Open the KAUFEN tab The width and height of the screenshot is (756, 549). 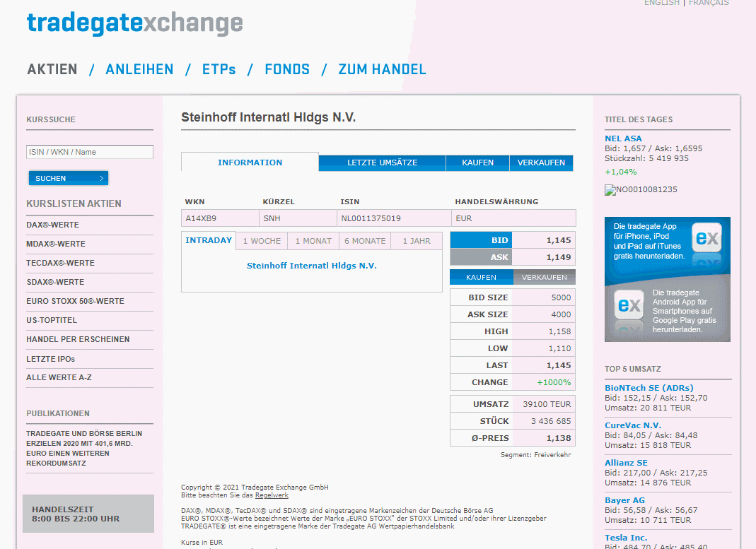click(x=477, y=163)
